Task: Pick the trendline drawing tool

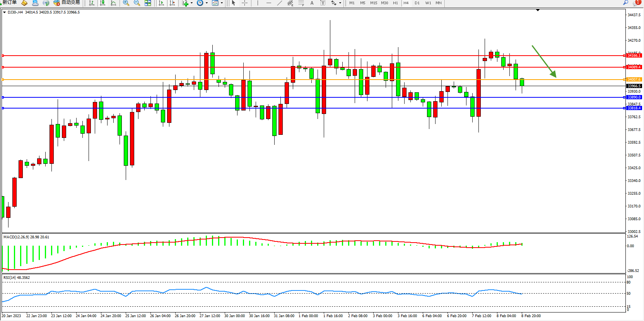Action: tap(280, 3)
